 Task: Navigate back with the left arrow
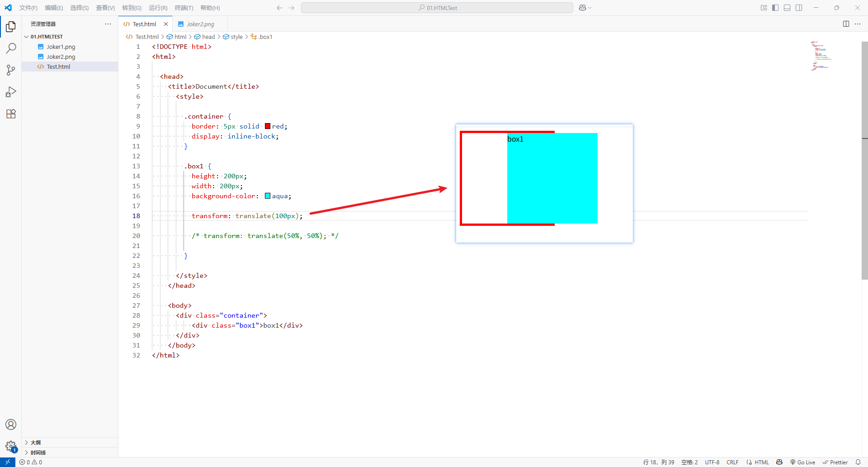point(279,8)
